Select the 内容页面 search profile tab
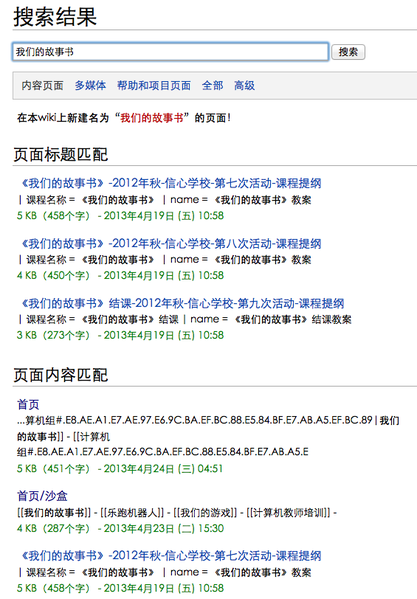This screenshot has height=599, width=417. [x=42, y=85]
